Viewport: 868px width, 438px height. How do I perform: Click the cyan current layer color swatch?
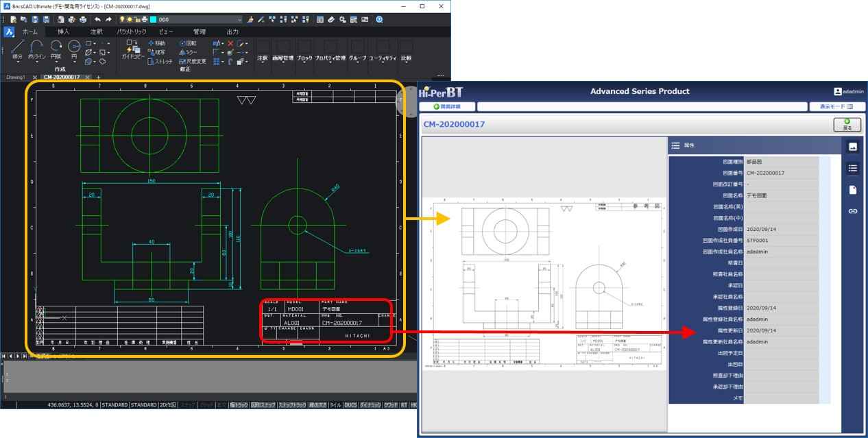click(x=152, y=20)
